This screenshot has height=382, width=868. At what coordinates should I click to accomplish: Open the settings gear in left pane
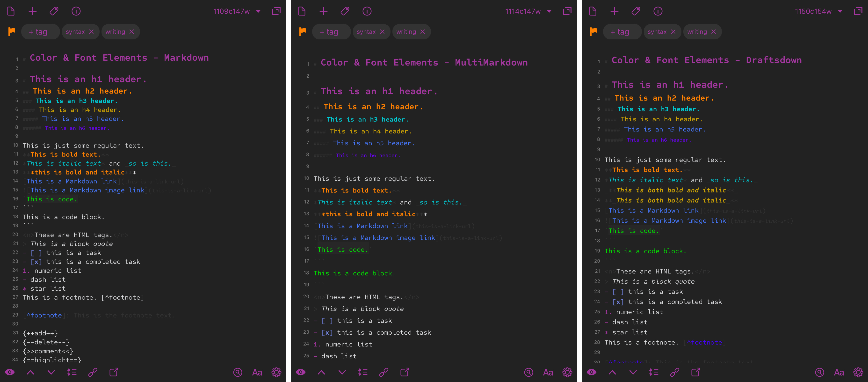[276, 372]
